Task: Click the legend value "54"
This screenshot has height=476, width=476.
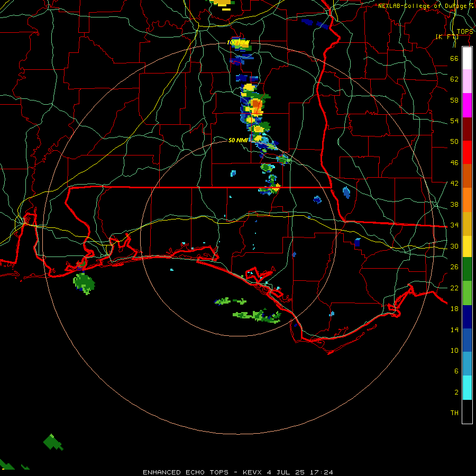Action: coord(454,121)
